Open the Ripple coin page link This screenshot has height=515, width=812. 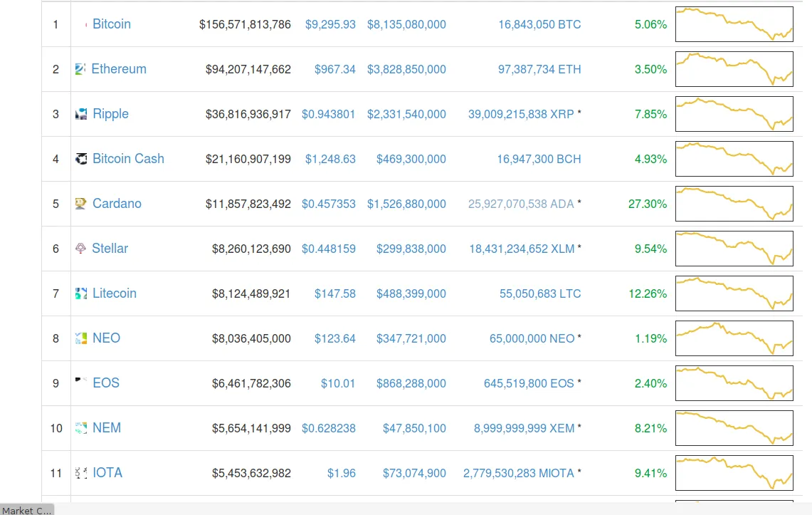pos(110,114)
